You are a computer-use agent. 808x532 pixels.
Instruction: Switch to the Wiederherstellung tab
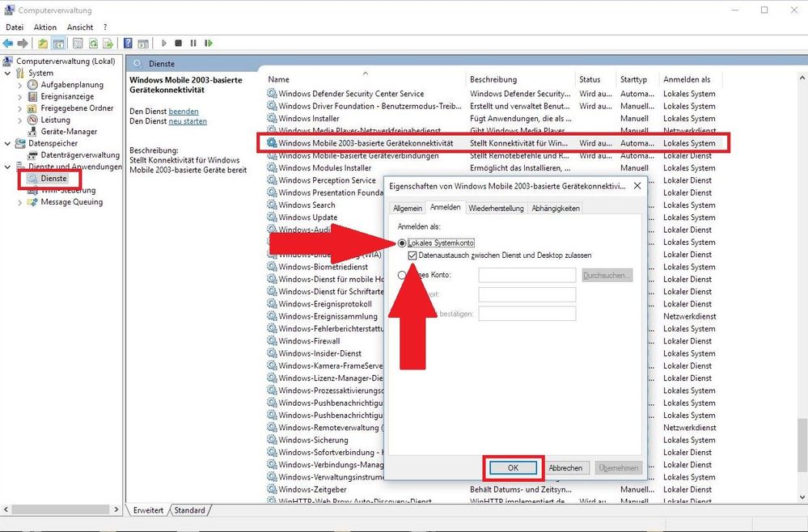[496, 208]
